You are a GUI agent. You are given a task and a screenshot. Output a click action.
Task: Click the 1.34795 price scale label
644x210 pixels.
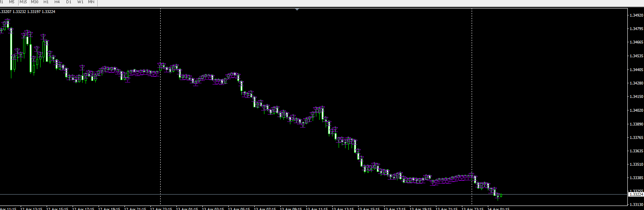(x=636, y=29)
